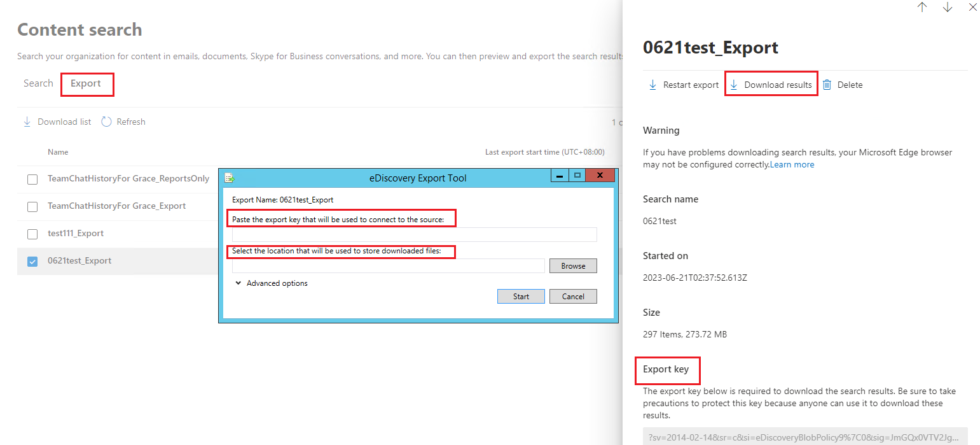The image size is (980, 445).
Task: Delete the 0621test_Export via trash icon
Action: tap(827, 84)
